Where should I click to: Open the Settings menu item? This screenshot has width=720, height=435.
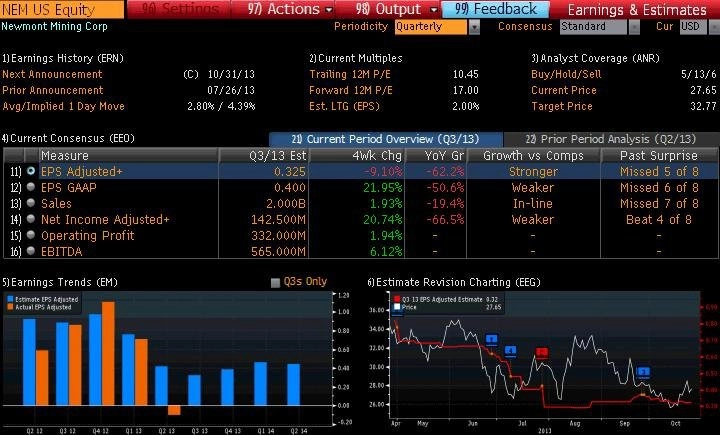point(180,9)
